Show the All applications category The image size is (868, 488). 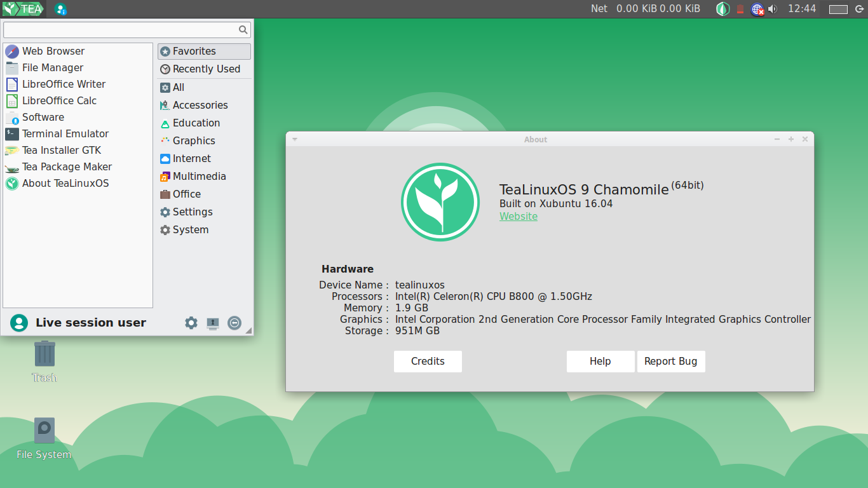click(204, 88)
